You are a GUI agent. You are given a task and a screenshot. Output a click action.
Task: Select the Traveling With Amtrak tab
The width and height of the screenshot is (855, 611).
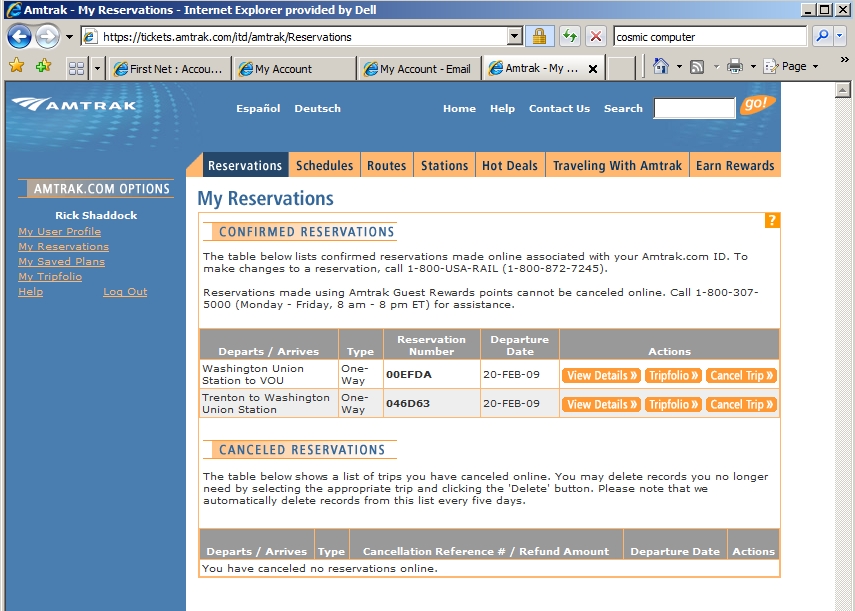617,165
